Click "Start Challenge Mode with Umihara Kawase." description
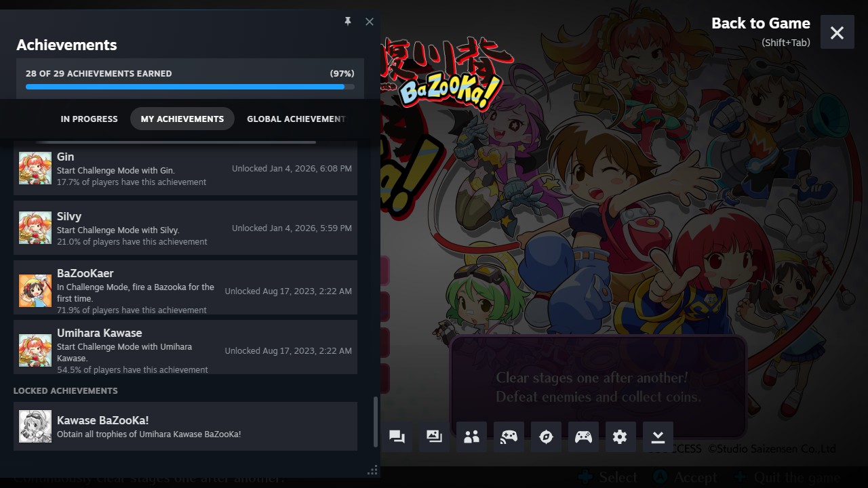 (125, 352)
